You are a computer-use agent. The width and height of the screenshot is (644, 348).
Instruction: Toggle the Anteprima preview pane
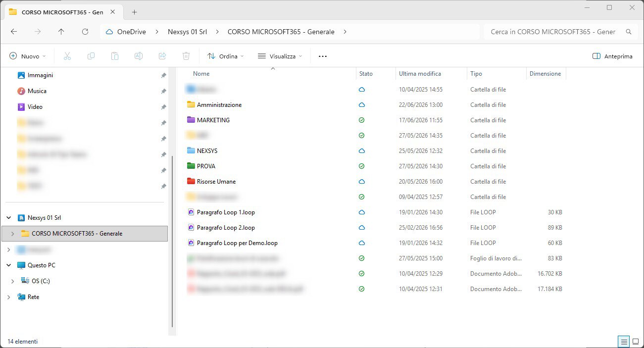pyautogui.click(x=612, y=56)
